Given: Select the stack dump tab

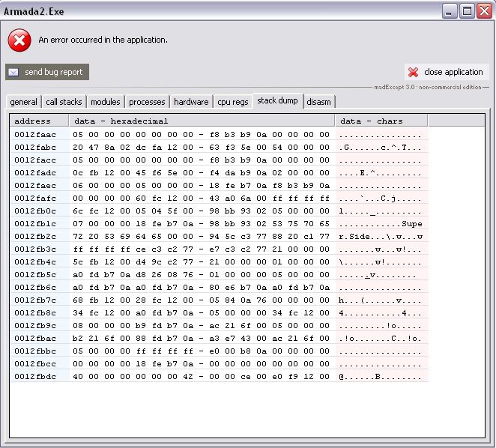Looking at the screenshot, I should [277, 101].
